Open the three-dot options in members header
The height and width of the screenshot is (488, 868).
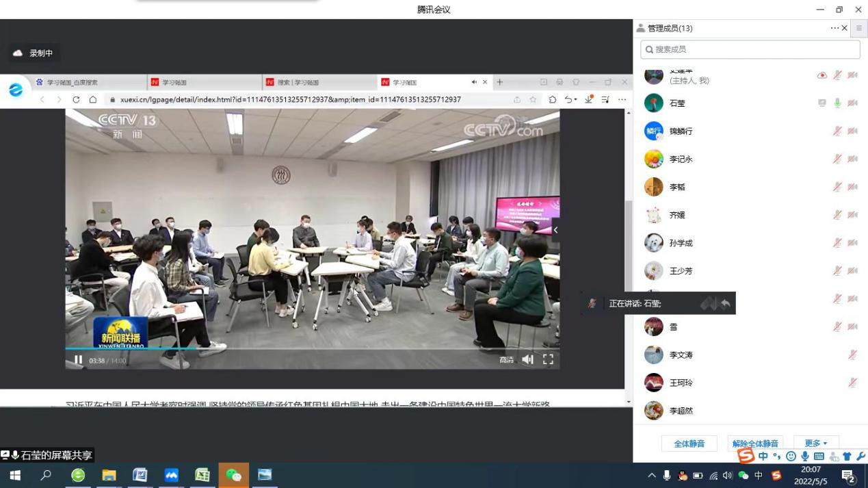click(834, 28)
